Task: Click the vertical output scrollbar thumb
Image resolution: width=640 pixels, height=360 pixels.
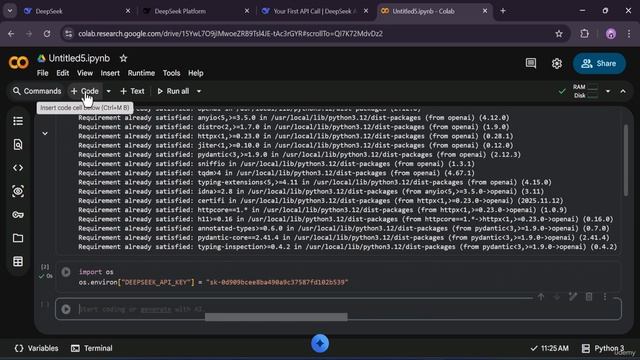Action: [626, 160]
